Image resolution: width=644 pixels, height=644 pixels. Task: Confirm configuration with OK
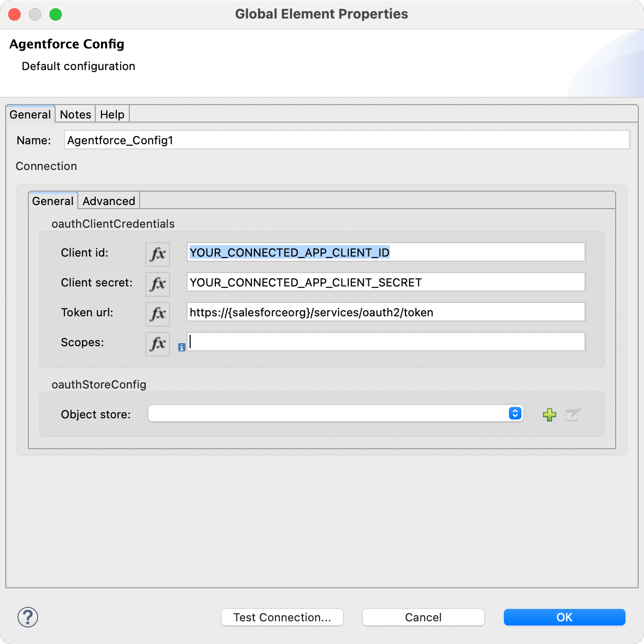click(x=565, y=617)
